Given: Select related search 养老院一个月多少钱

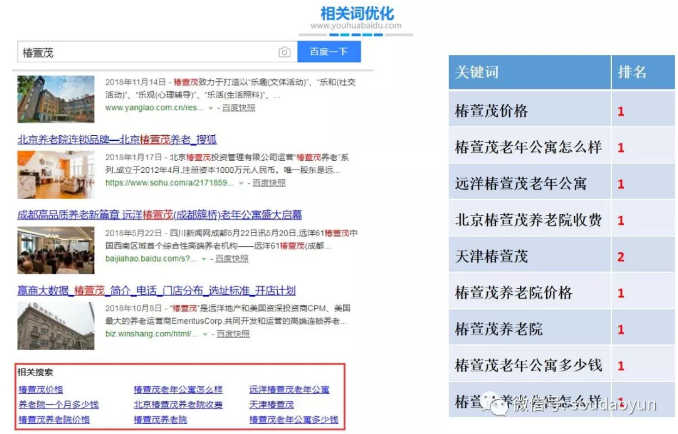Looking at the screenshot, I should (58, 404).
